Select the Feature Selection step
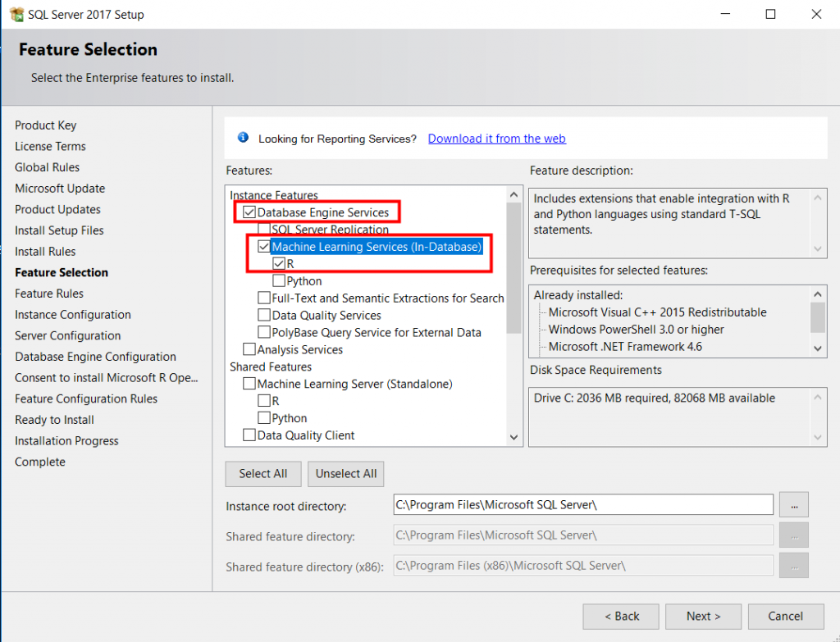Screen dimensions: 840x642 pos(62,272)
